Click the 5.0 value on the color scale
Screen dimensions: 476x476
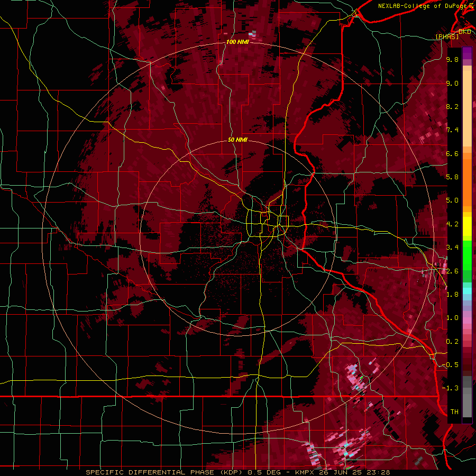click(x=452, y=200)
